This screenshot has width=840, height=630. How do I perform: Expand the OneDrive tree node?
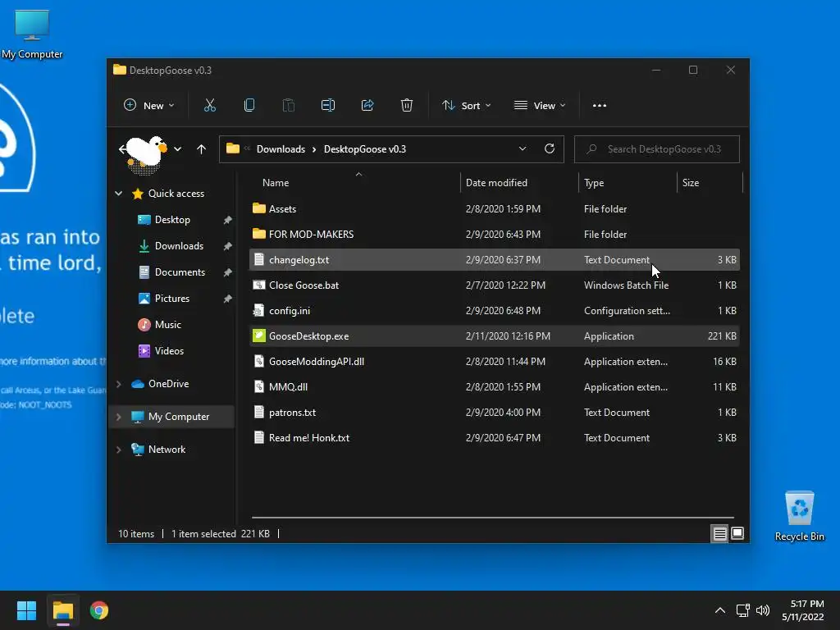pyautogui.click(x=118, y=384)
